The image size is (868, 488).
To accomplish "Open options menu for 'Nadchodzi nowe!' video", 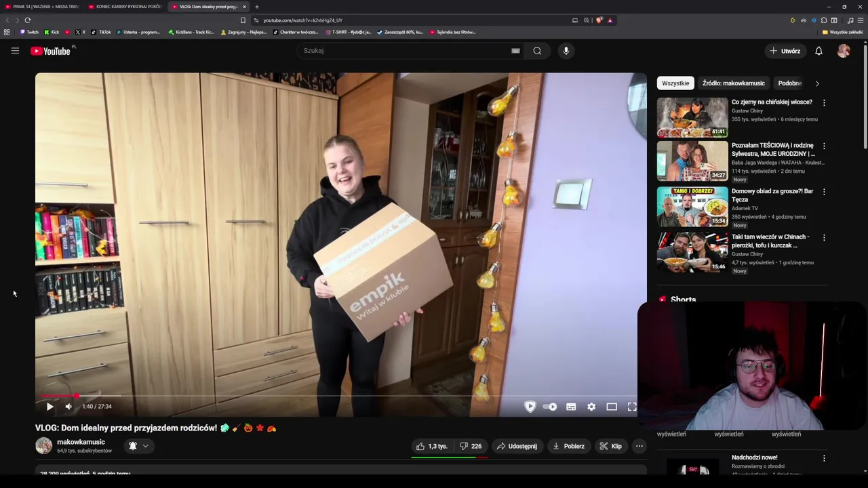I will pos(824,458).
